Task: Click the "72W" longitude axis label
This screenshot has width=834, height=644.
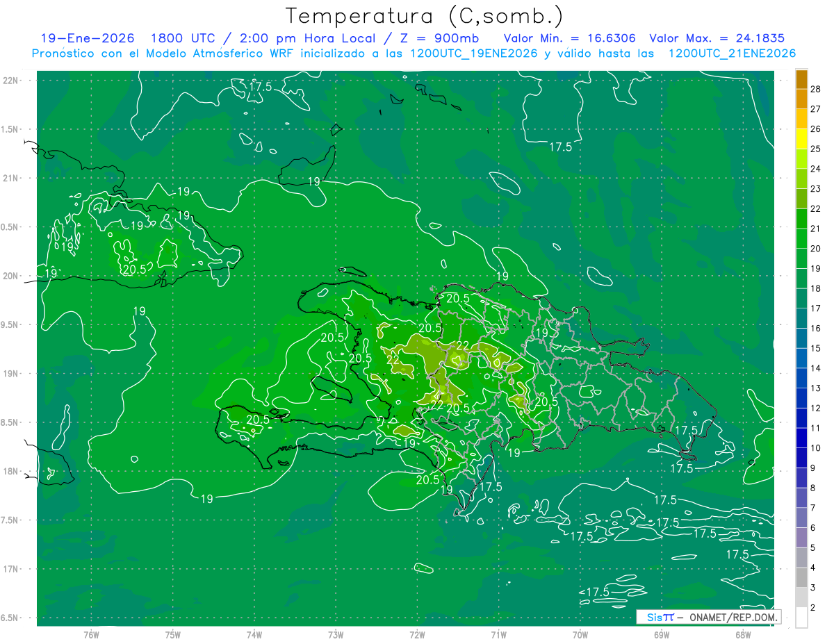Action: 417,635
